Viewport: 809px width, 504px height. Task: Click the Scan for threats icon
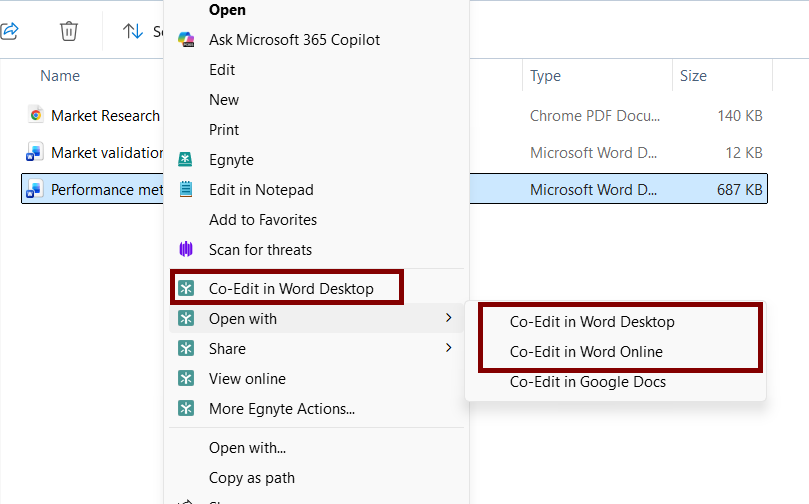186,250
